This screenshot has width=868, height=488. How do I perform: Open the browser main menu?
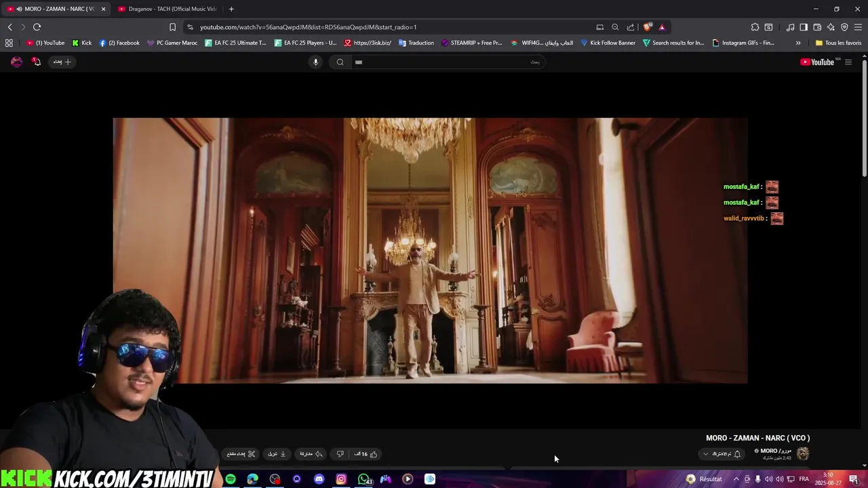(858, 27)
